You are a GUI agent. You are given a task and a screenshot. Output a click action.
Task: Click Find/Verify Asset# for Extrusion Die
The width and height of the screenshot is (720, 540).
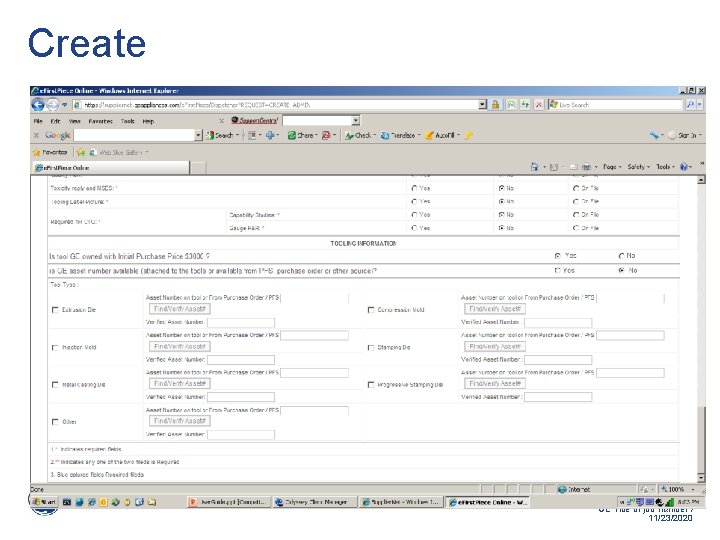[180, 309]
